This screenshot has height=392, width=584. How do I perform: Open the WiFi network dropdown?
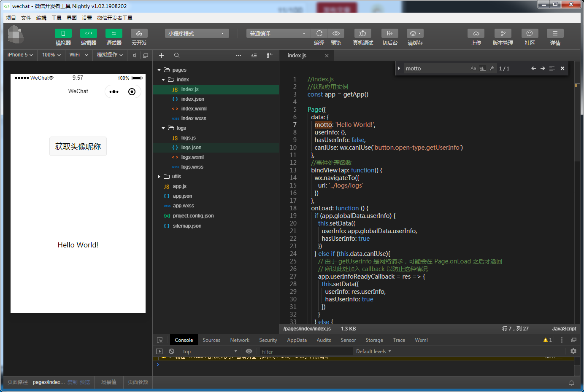click(x=79, y=55)
